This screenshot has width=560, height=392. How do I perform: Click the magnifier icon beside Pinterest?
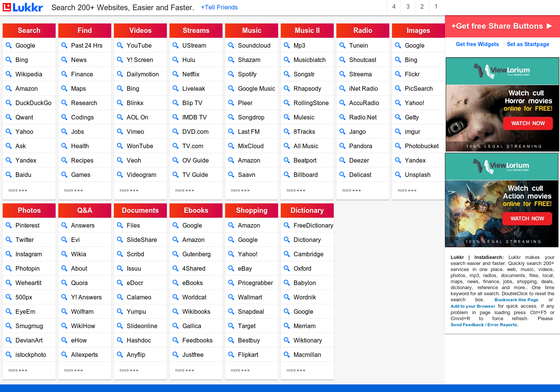coord(9,225)
